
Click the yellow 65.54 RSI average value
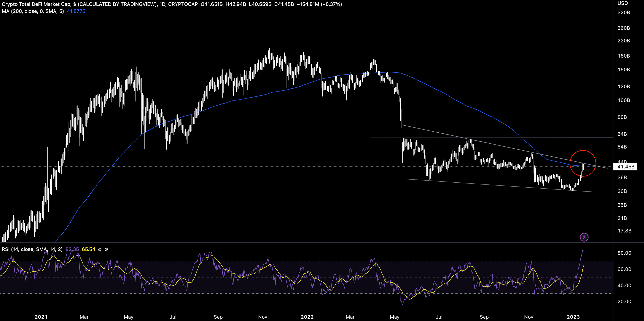[x=88, y=249]
